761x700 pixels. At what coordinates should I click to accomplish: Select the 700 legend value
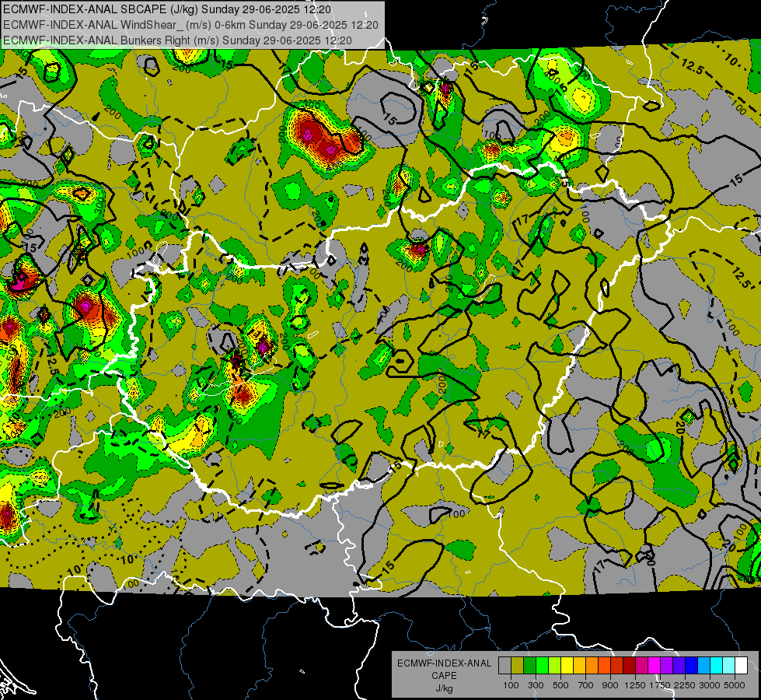(x=585, y=685)
